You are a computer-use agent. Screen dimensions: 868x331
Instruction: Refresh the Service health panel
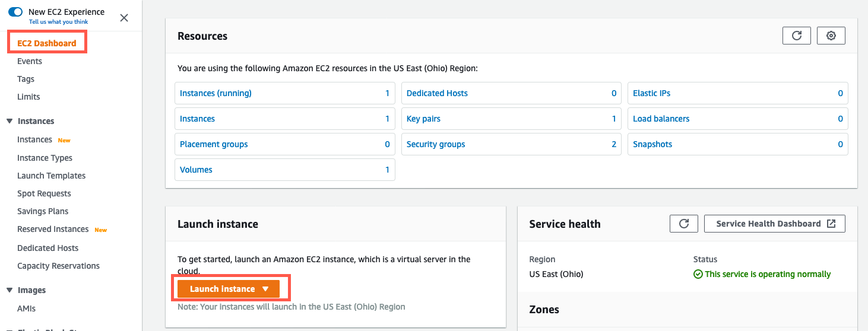(684, 224)
